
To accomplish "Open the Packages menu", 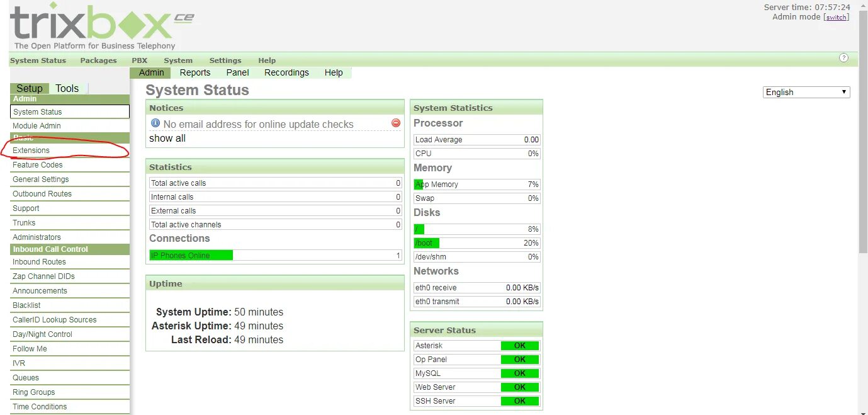I will coord(98,60).
